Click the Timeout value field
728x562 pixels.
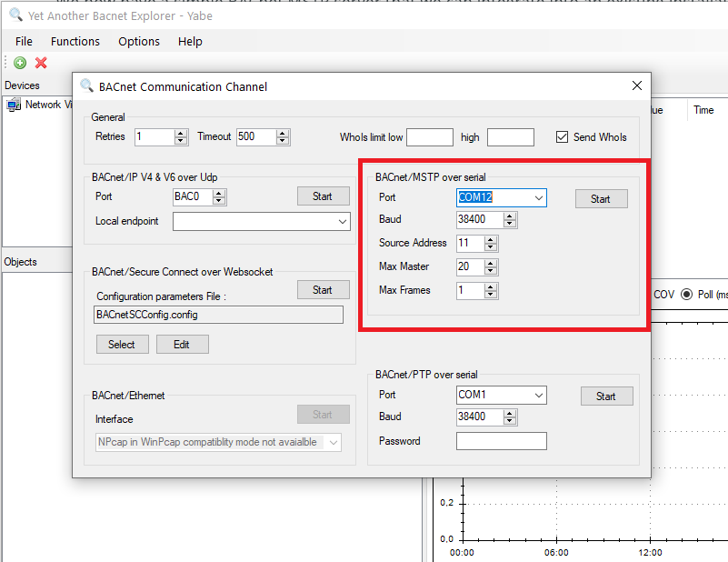[x=256, y=137]
